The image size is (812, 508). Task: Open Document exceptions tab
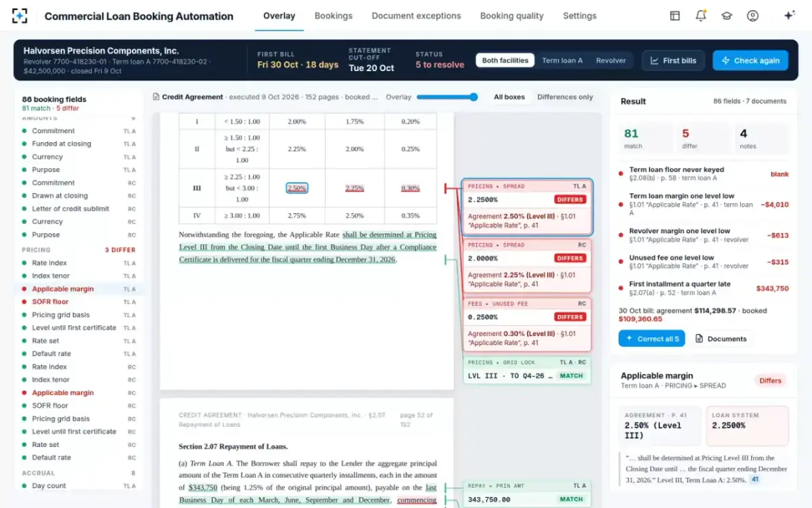(416, 16)
